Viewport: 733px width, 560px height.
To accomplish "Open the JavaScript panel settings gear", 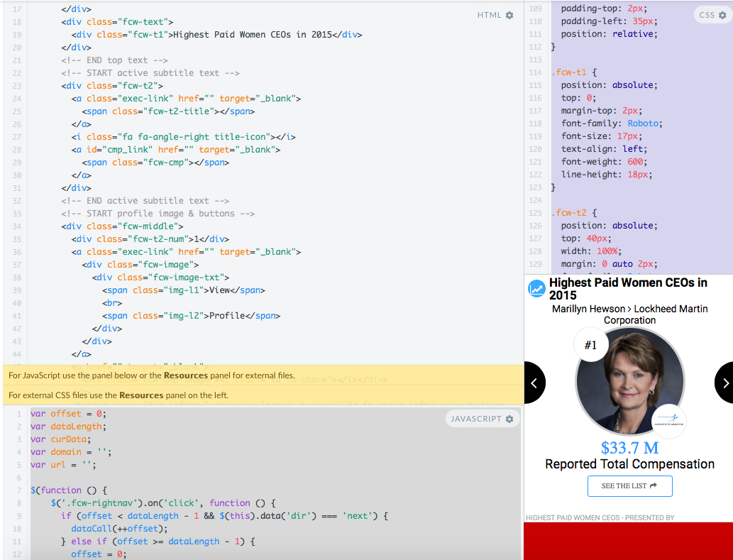I will tap(509, 419).
